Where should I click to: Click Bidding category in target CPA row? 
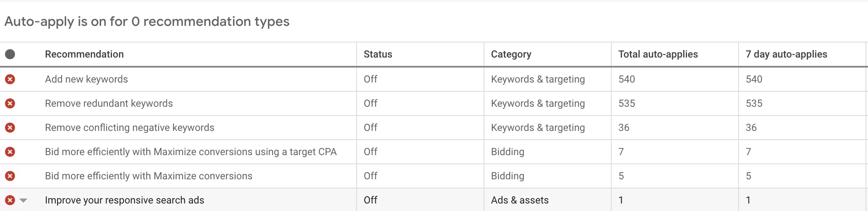click(x=508, y=152)
